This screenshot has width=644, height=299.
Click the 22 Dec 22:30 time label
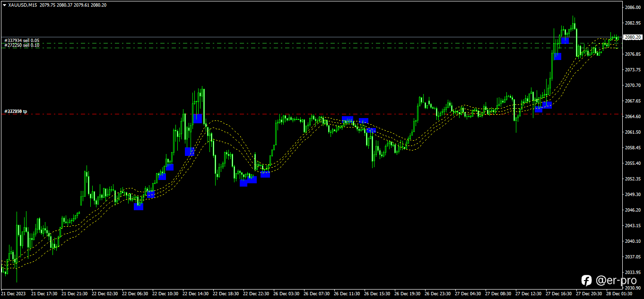point(256,294)
